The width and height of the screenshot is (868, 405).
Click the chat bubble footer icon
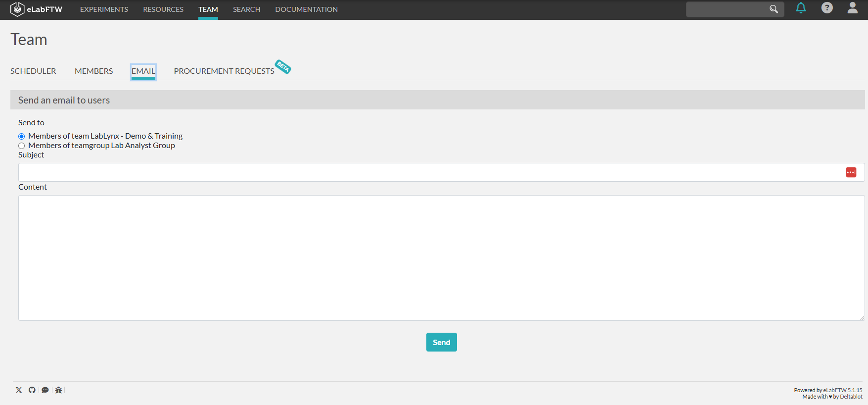tap(45, 390)
